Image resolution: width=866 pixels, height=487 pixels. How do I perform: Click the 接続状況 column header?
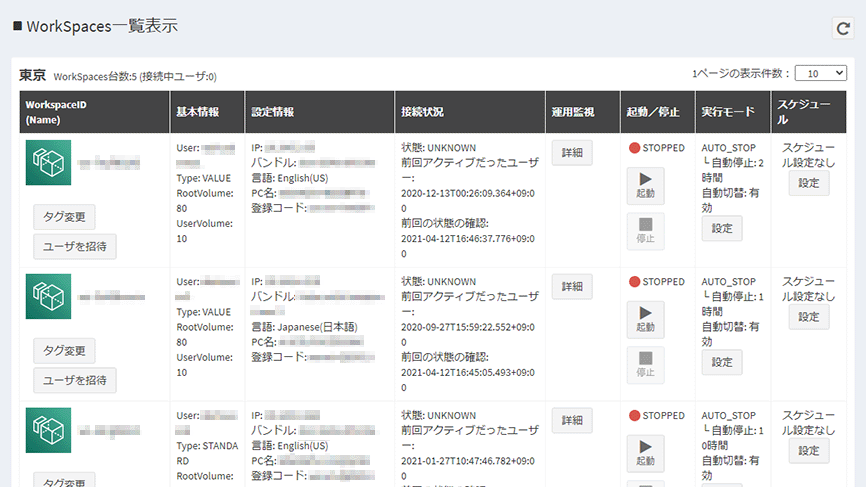tap(470, 112)
